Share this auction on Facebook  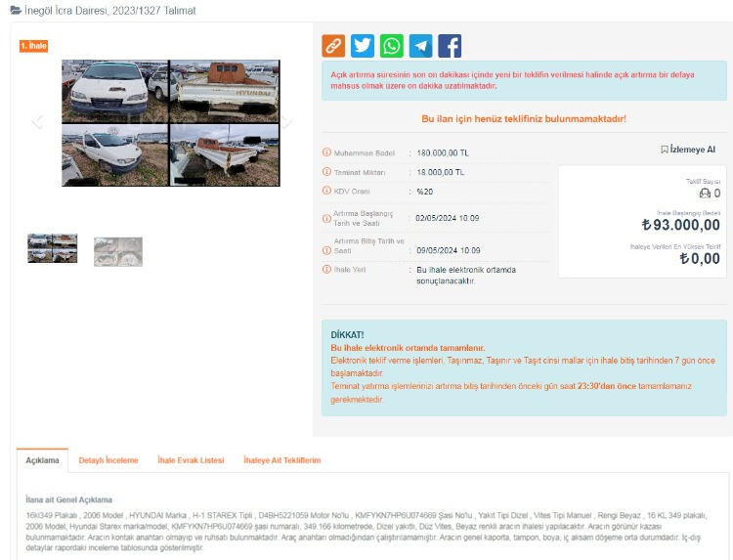[450, 46]
